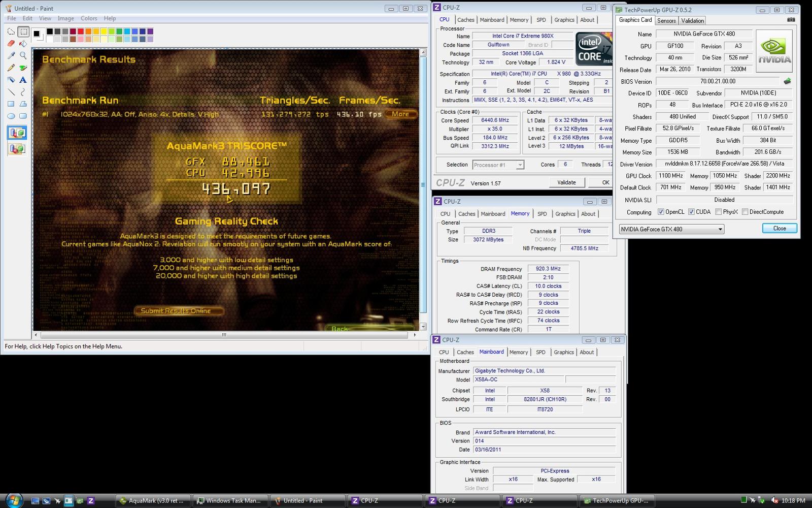This screenshot has width=812, height=508.
Task: Click the GPU-Z camera screenshot icon
Action: tap(791, 20)
